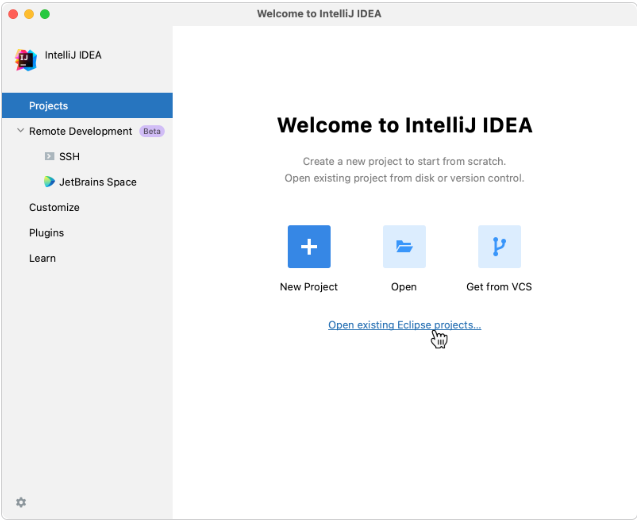Click the Open existing Eclipse projects link
The width and height of the screenshot is (637, 521).
pos(405,325)
